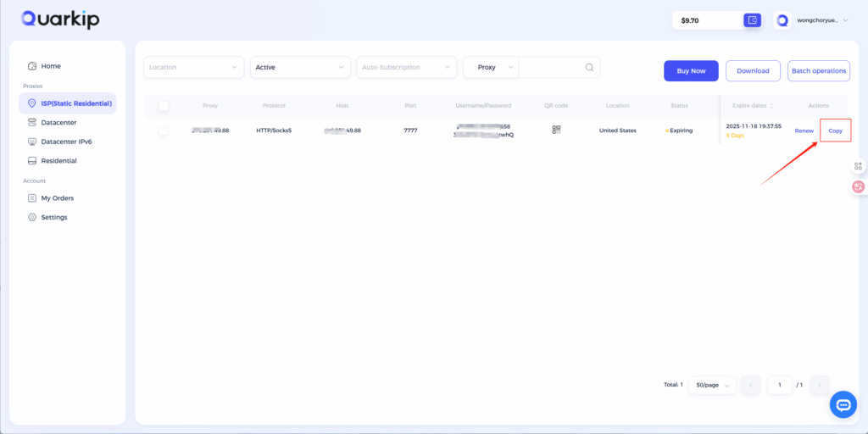Click the Quarkip logo
The height and width of the screenshot is (434, 868).
coord(60,19)
